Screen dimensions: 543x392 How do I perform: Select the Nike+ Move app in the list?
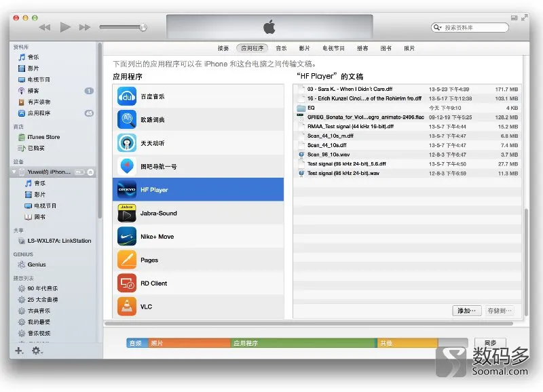pos(198,237)
